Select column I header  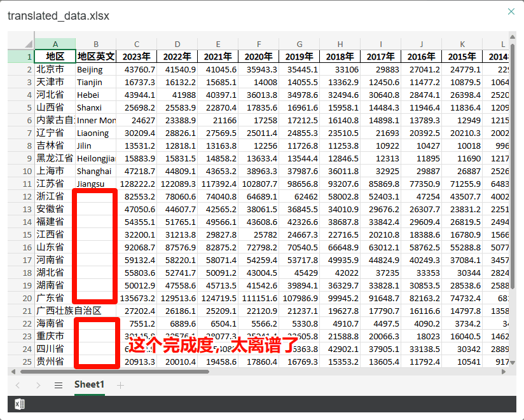tap(381, 44)
